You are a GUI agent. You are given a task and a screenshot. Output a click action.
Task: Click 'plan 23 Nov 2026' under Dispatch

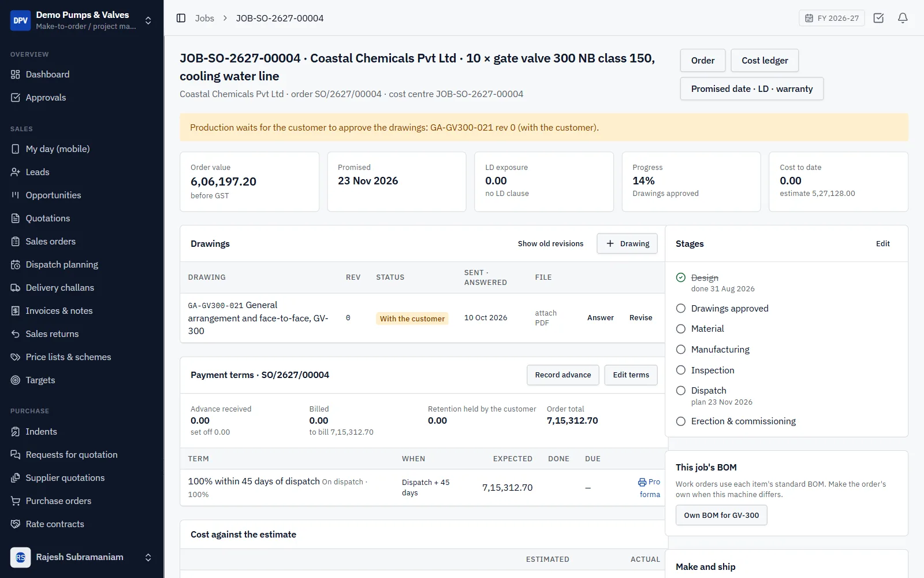[x=722, y=402]
